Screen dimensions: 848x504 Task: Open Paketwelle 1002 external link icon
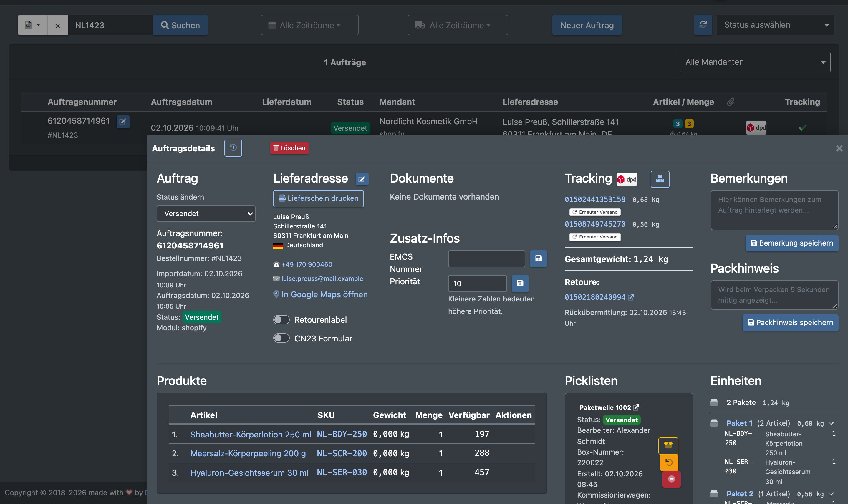click(x=636, y=407)
